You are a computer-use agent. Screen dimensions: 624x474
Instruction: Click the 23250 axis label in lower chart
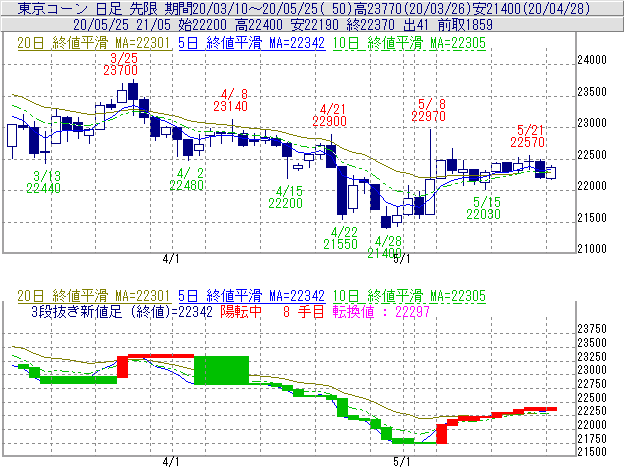click(x=592, y=357)
